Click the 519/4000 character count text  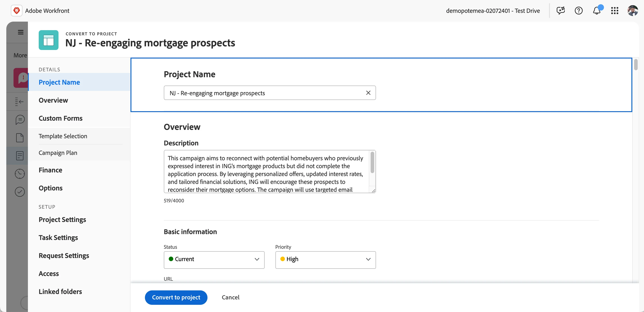[174, 200]
